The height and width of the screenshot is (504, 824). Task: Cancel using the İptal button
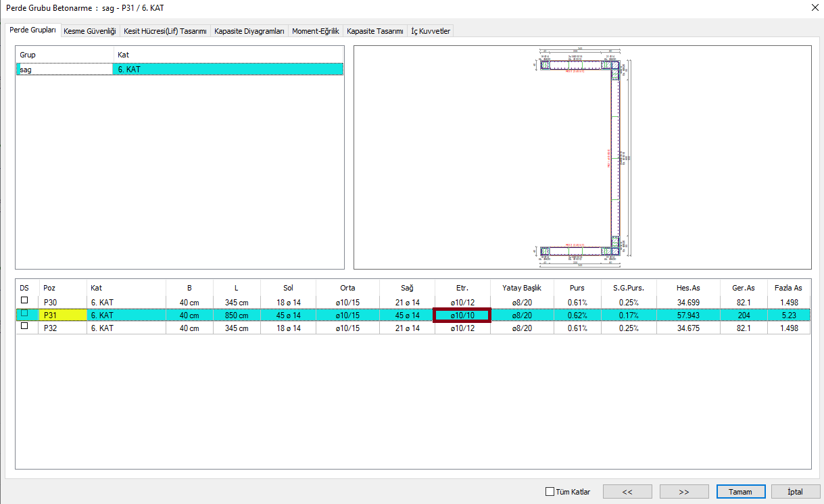click(796, 492)
